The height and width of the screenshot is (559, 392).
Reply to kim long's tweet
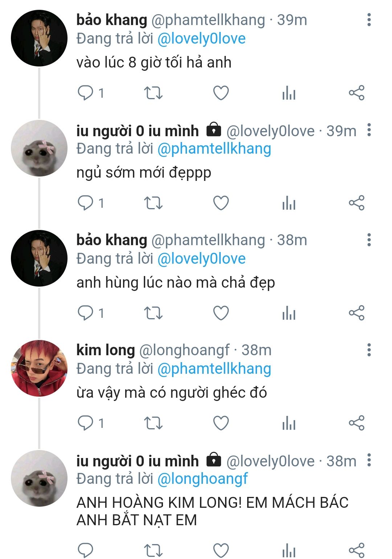click(86, 423)
